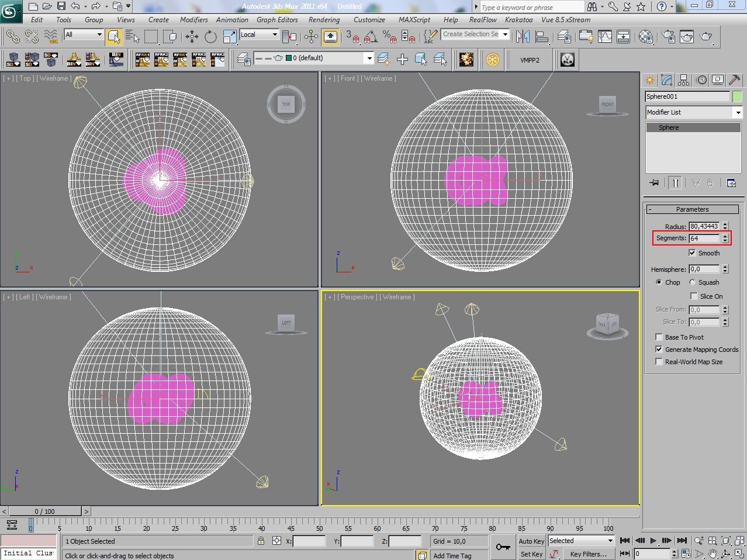Click the Segments spinner arrows

(725, 238)
